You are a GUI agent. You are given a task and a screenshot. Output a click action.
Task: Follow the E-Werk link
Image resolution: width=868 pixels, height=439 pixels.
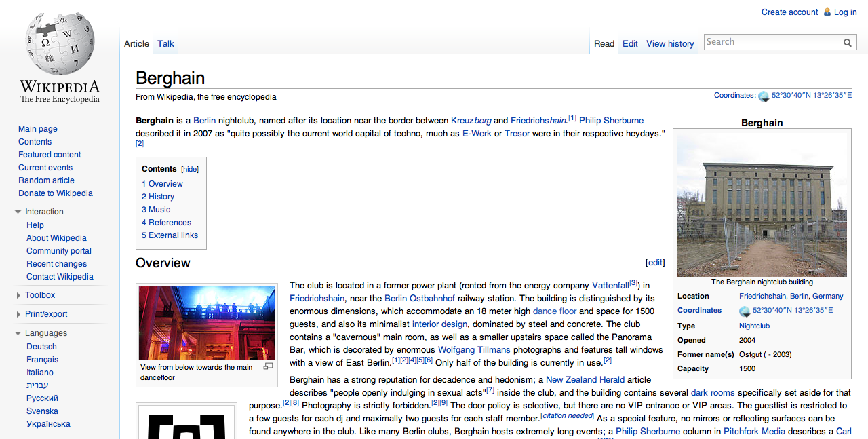(x=477, y=134)
